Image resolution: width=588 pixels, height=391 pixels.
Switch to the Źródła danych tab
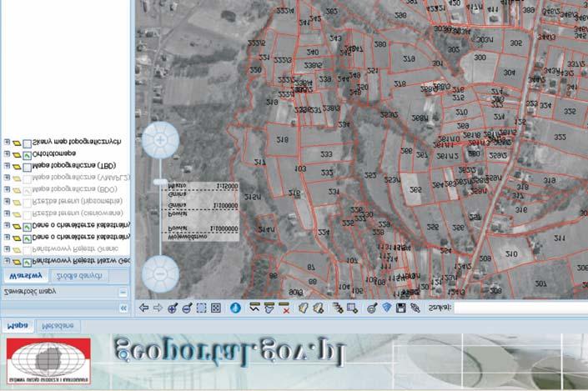coord(79,276)
